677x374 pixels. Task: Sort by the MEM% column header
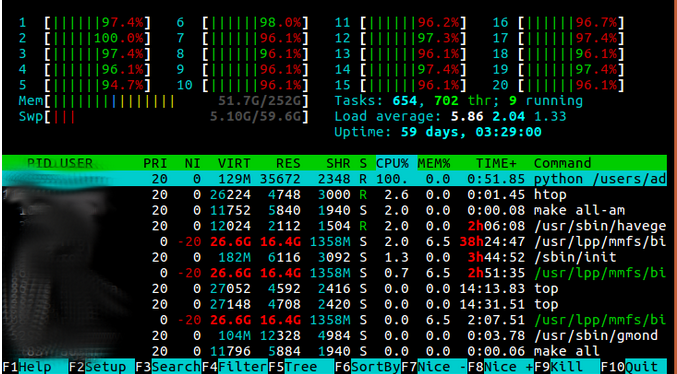tap(434, 163)
